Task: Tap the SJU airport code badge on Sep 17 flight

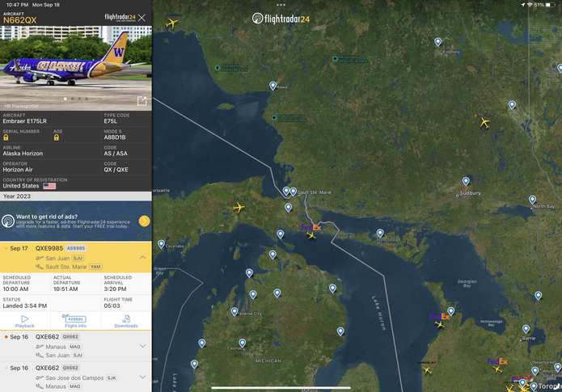Action: [x=78, y=259]
